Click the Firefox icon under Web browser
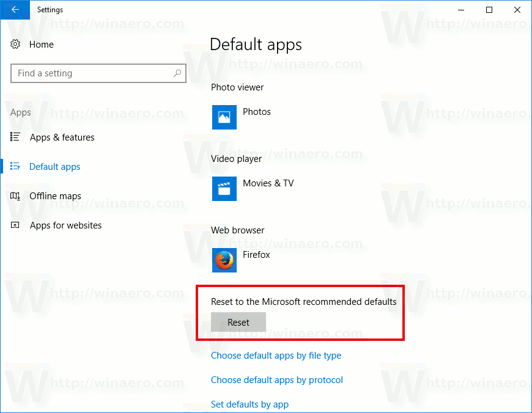The height and width of the screenshot is (413, 532). pyautogui.click(x=224, y=260)
